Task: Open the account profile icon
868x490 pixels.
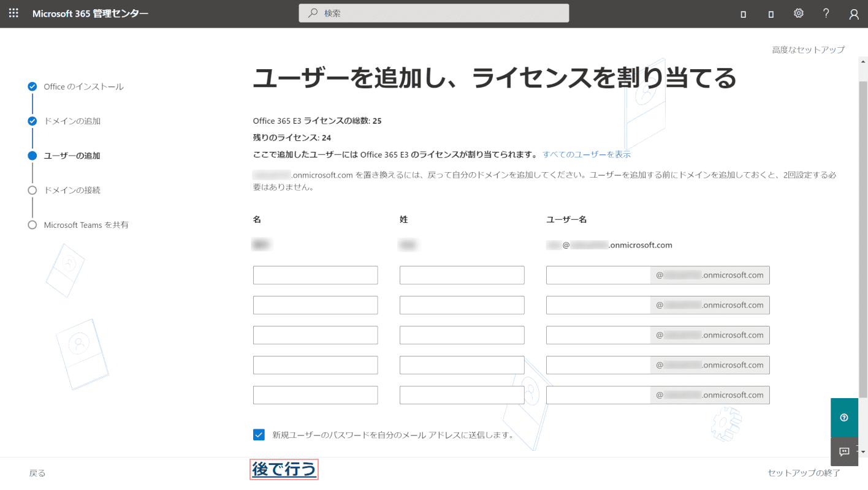Action: [854, 14]
